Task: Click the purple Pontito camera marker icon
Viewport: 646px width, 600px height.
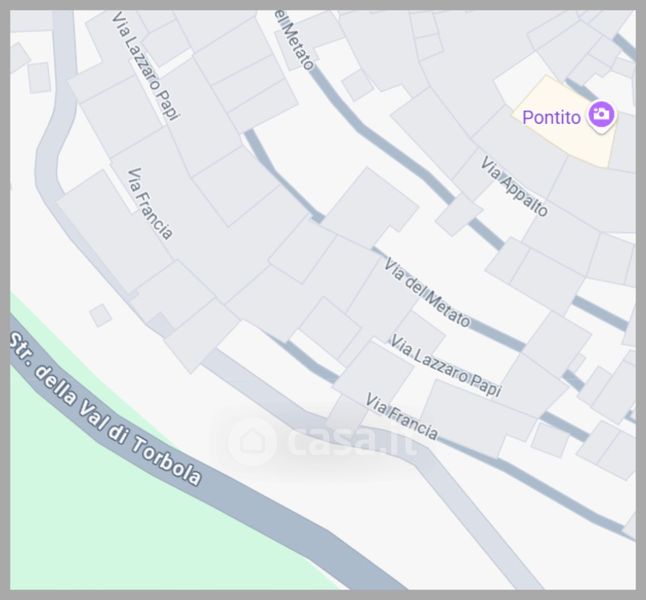Action: click(602, 115)
